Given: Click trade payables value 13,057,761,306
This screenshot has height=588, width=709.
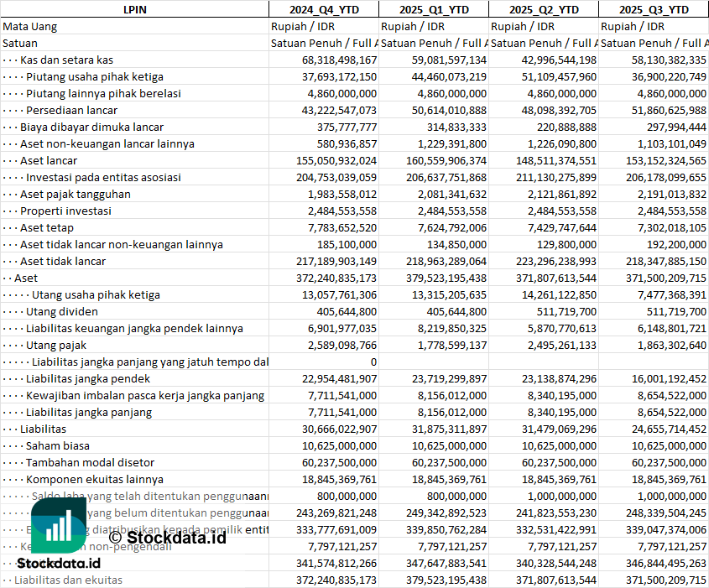Looking at the screenshot, I should (x=339, y=295).
